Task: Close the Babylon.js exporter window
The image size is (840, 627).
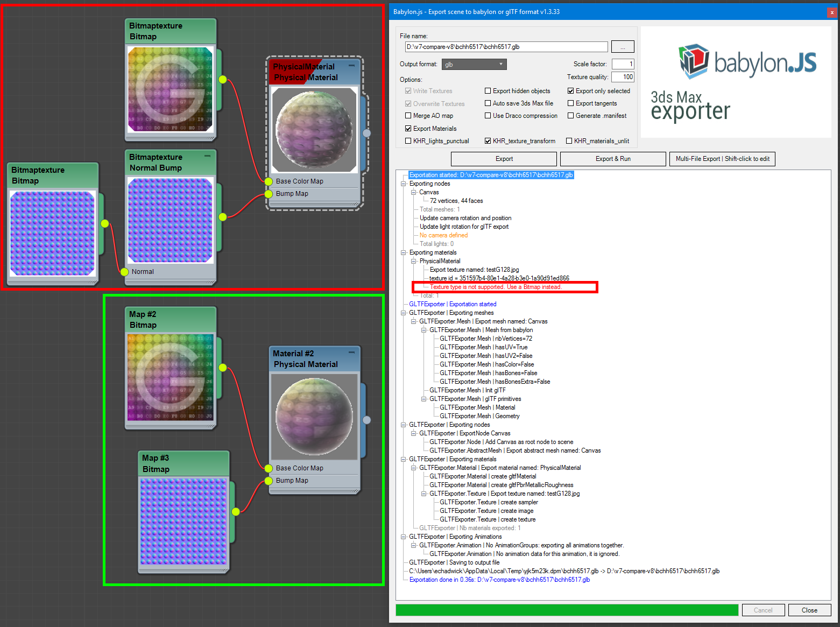Action: 832,12
